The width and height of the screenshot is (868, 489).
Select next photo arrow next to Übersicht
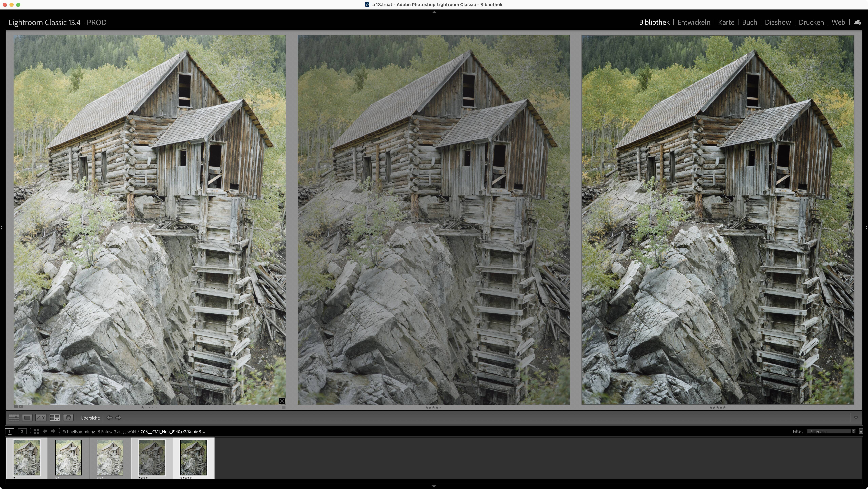118,418
